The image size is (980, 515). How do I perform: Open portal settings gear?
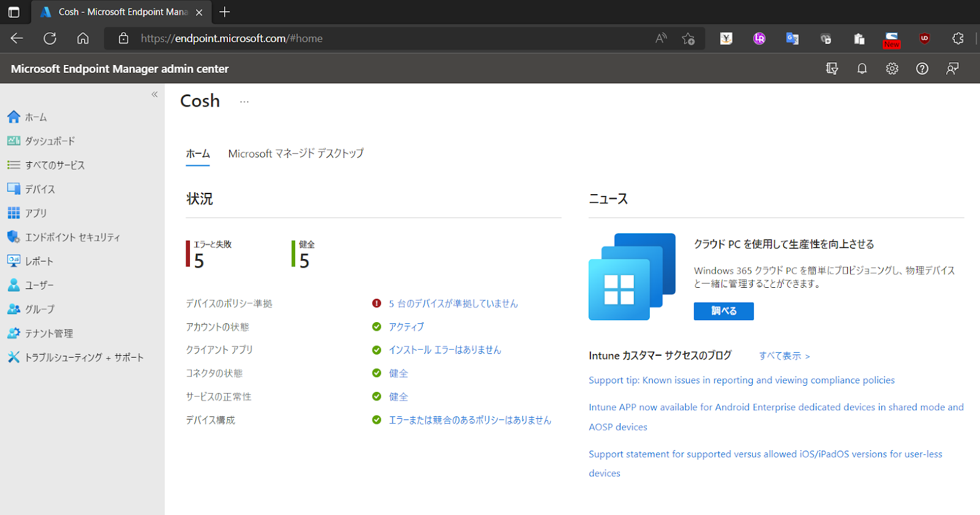pyautogui.click(x=892, y=69)
